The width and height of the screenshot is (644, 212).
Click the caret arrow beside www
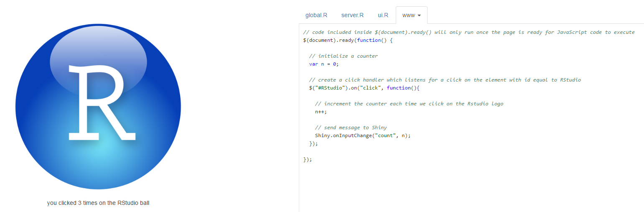419,15
